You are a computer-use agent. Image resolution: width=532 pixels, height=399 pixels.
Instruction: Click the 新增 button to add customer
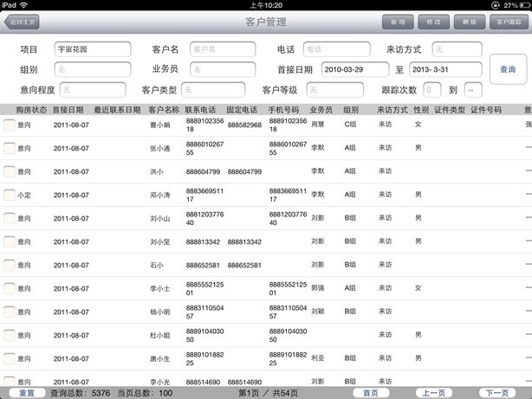pos(397,22)
